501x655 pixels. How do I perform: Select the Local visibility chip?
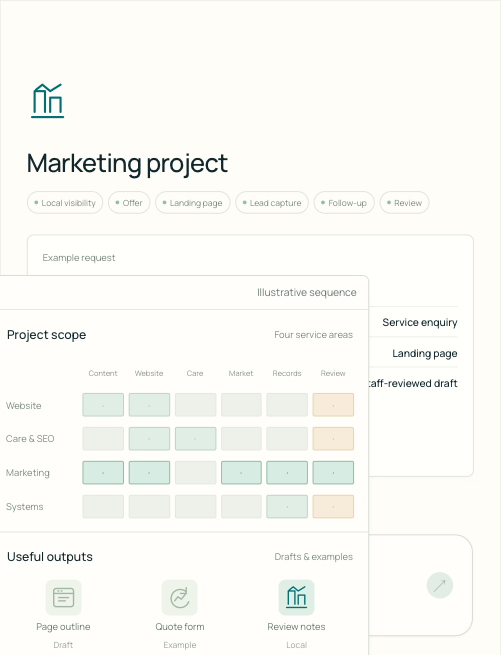click(65, 203)
